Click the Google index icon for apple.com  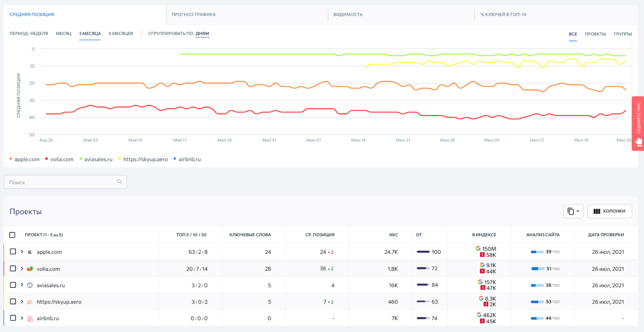pyautogui.click(x=478, y=248)
